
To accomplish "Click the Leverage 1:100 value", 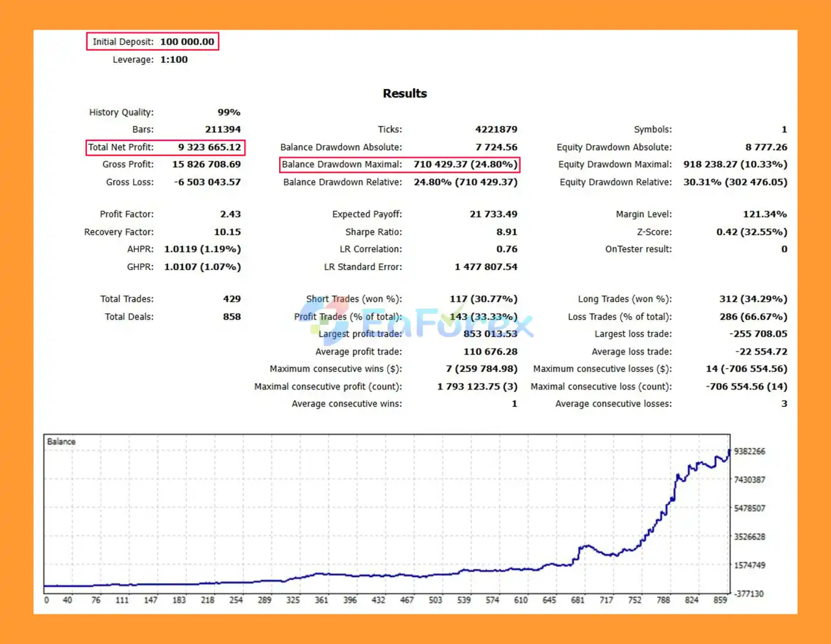I will click(174, 60).
